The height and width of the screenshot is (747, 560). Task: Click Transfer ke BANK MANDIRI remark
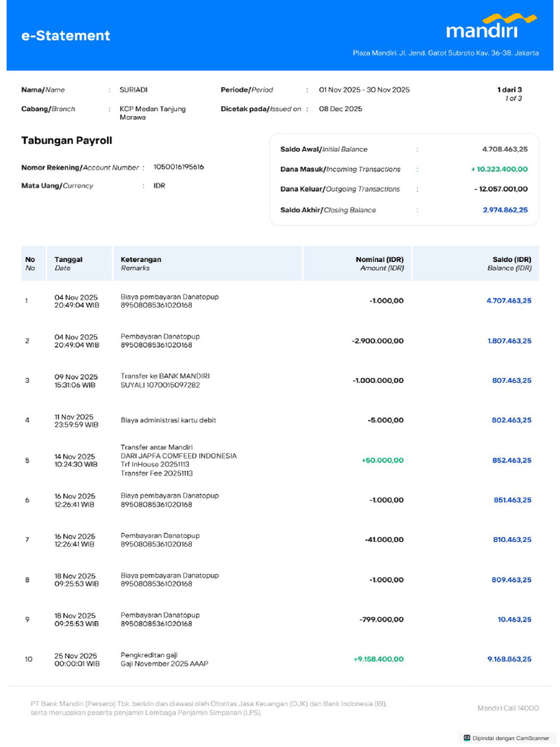pos(165,376)
